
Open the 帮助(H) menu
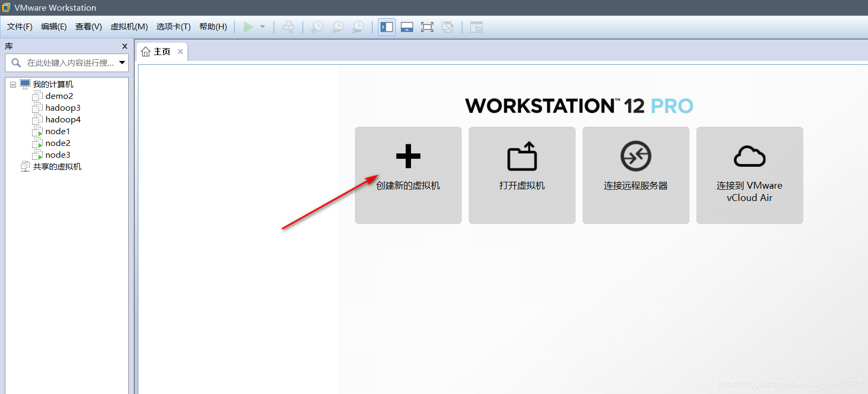[213, 27]
